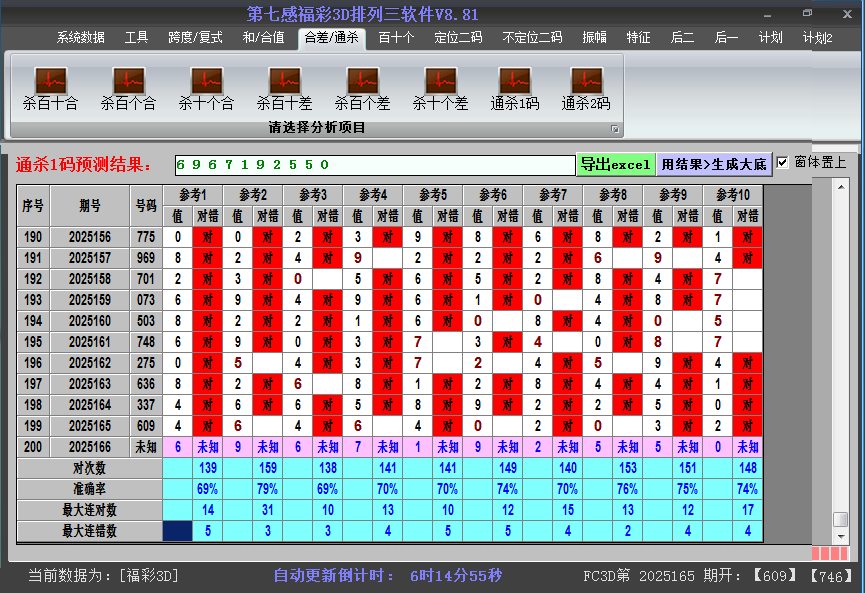Open the 后一 tab
865x593 pixels.
pos(726,38)
